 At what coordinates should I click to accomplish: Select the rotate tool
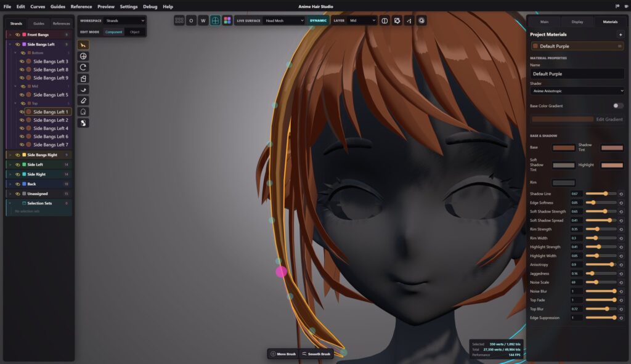coord(83,67)
